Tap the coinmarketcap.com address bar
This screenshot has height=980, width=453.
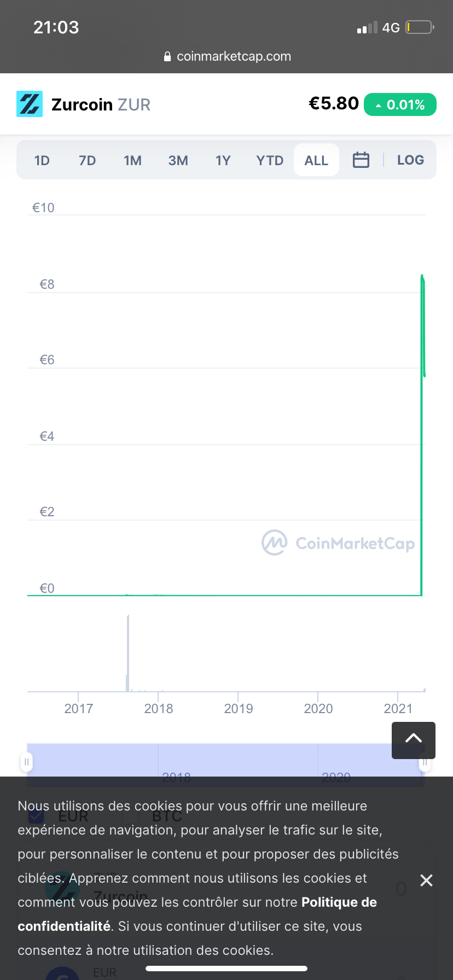click(234, 56)
